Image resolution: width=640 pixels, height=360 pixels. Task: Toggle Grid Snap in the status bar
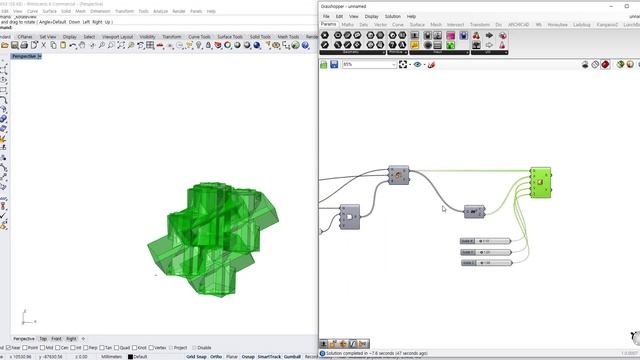(196, 357)
